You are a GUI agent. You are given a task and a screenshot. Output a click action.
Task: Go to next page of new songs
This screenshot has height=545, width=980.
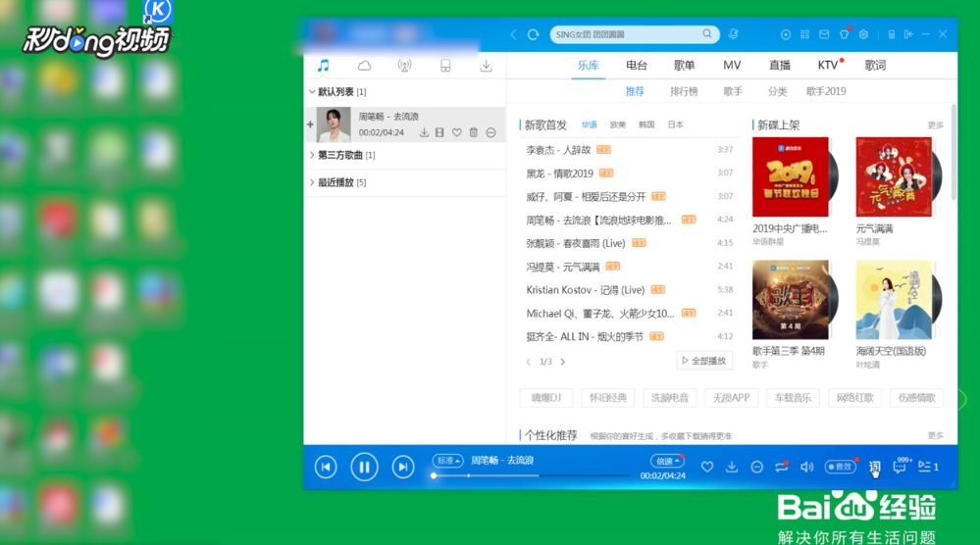[x=563, y=362]
